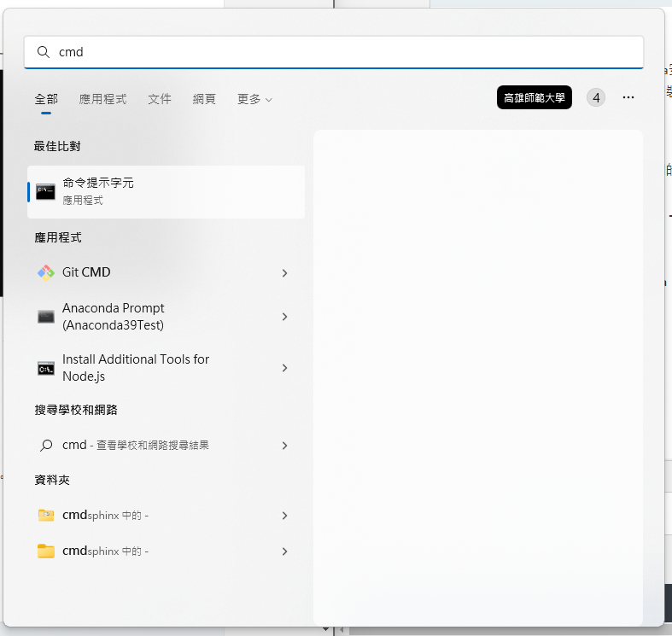Viewport: 672px width, 636px height.
Task: Click in the search field containing cmd
Action: point(334,52)
